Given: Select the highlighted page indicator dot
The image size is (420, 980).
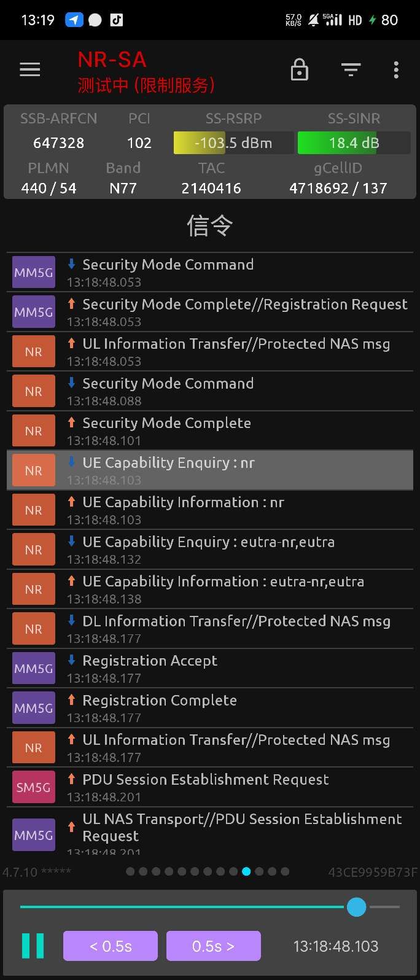Looking at the screenshot, I should 246,871.
